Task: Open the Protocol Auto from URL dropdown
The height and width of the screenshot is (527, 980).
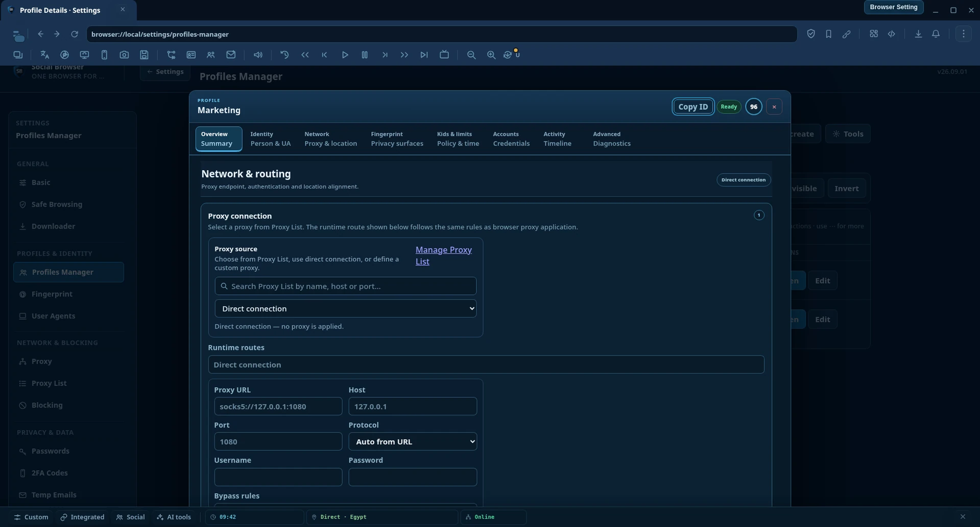Action: (x=413, y=442)
